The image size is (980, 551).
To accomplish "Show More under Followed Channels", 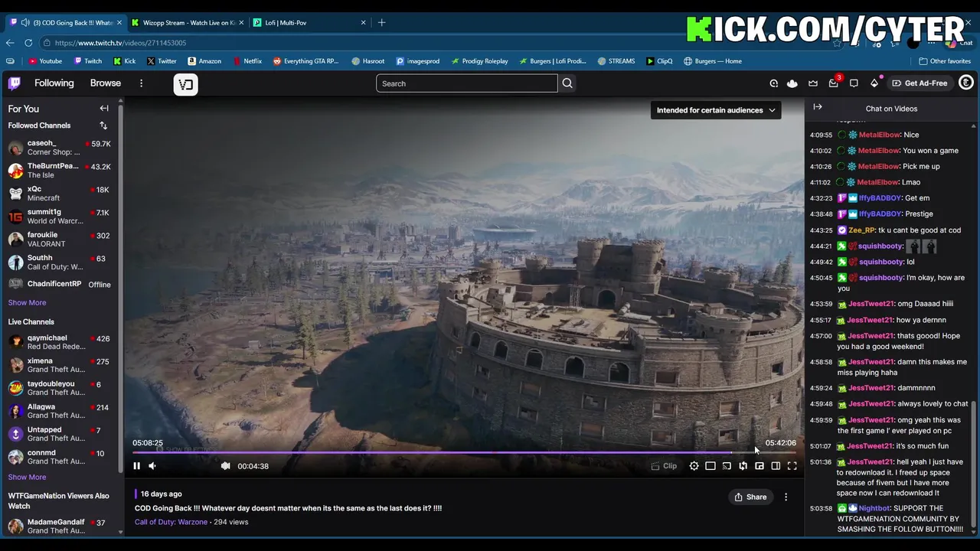I will (x=27, y=302).
